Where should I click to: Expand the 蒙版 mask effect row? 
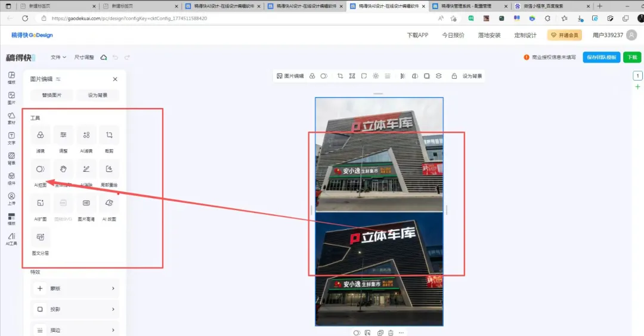click(75, 288)
